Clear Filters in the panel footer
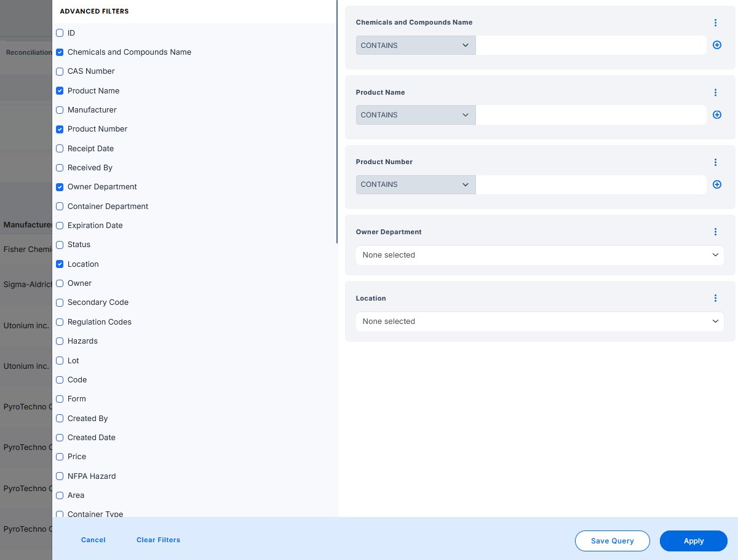738x560 pixels. [159, 540]
